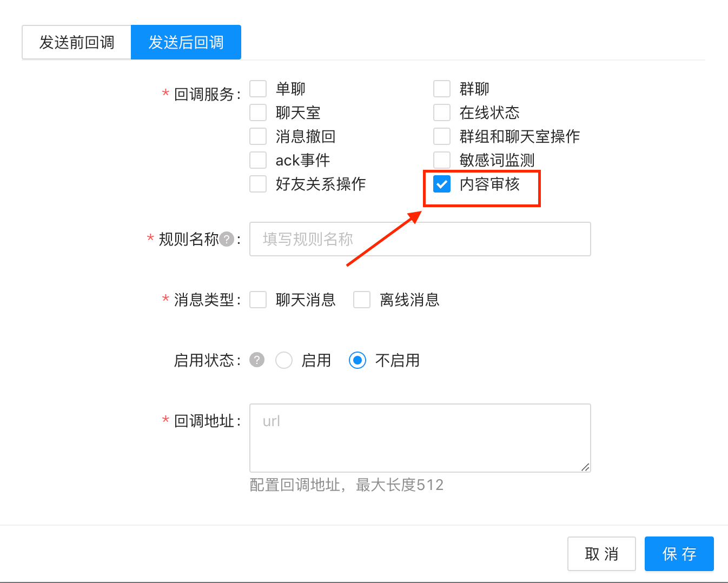Enable the 消息撤回 checkbox
The height and width of the screenshot is (583, 728).
pyautogui.click(x=258, y=136)
